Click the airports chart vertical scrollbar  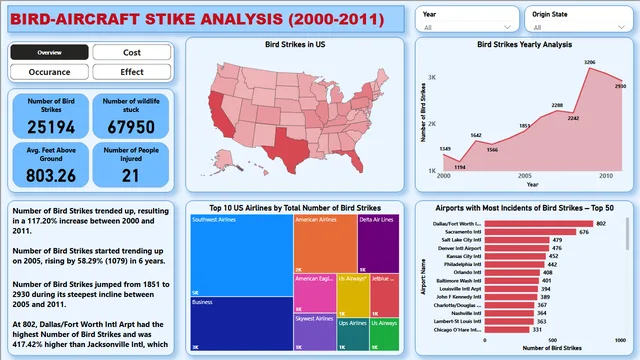627,233
